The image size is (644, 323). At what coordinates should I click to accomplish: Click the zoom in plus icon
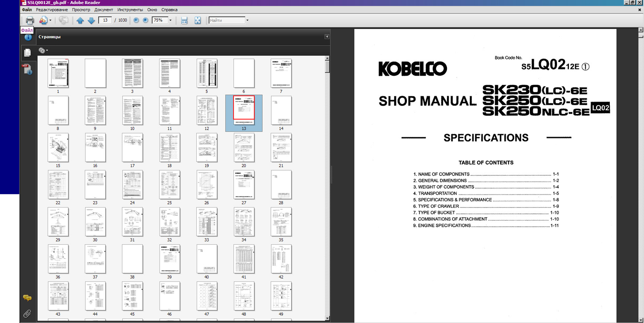[x=146, y=20]
